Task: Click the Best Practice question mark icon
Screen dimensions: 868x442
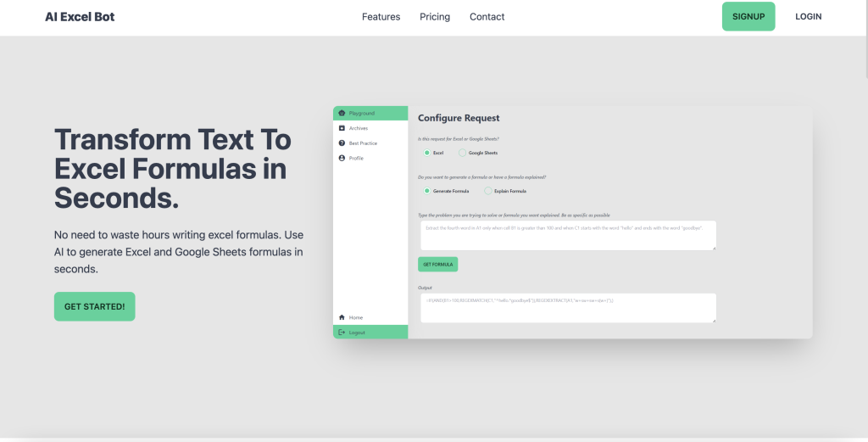Action: [342, 143]
